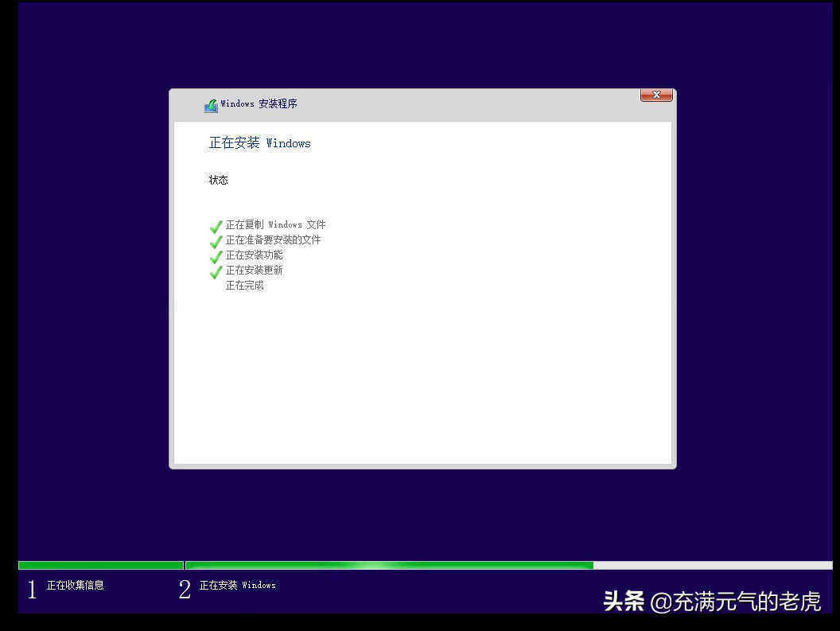Click the Windows 安装程序 title text
This screenshot has height=631, width=840.
click(259, 103)
